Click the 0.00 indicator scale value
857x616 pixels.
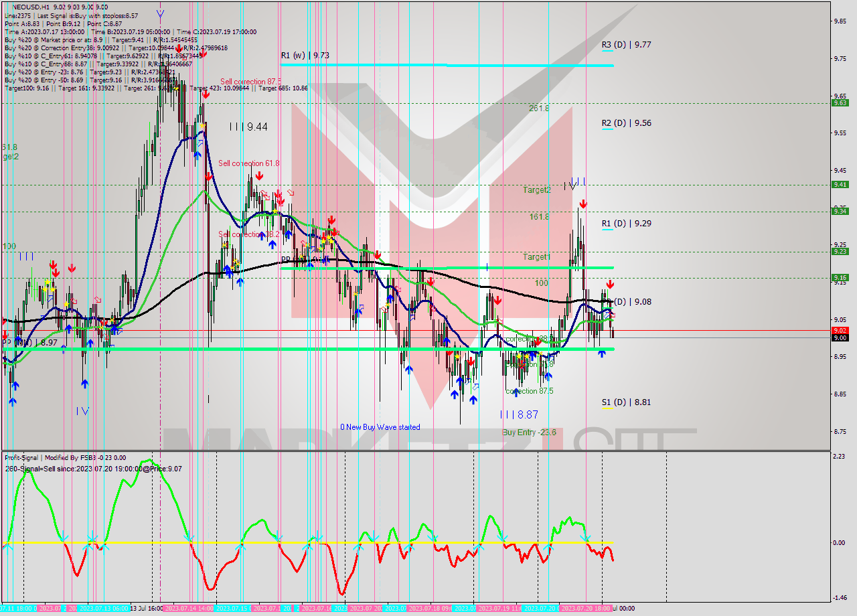pos(840,542)
